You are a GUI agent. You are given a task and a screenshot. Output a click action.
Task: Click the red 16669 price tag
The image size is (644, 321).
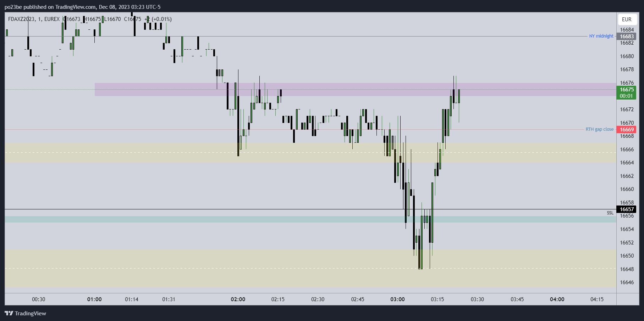point(627,130)
